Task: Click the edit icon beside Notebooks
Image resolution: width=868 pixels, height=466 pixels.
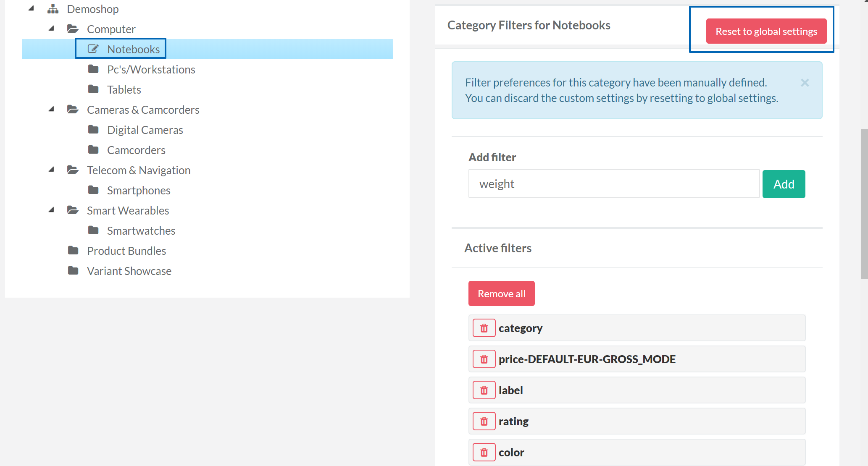Action: click(x=93, y=49)
